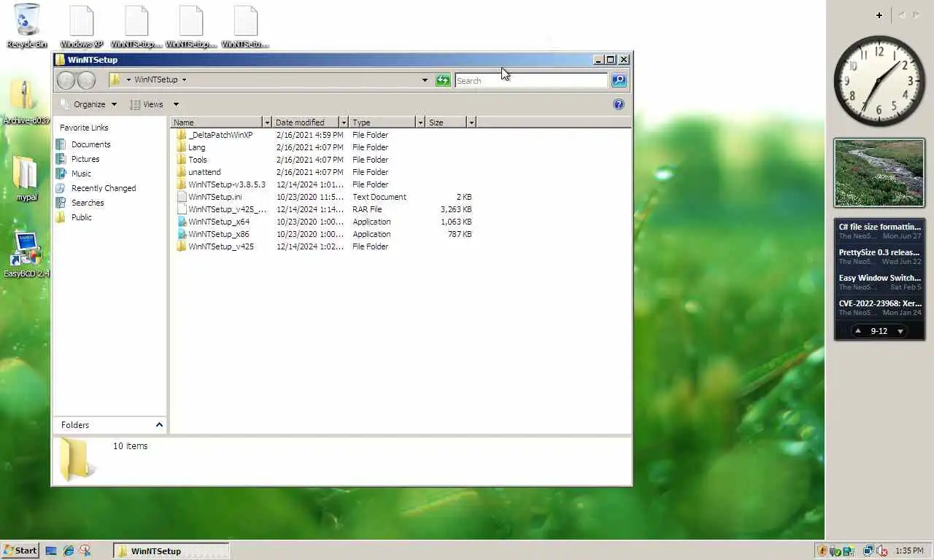Open address bar history dropdown arrow

point(425,80)
